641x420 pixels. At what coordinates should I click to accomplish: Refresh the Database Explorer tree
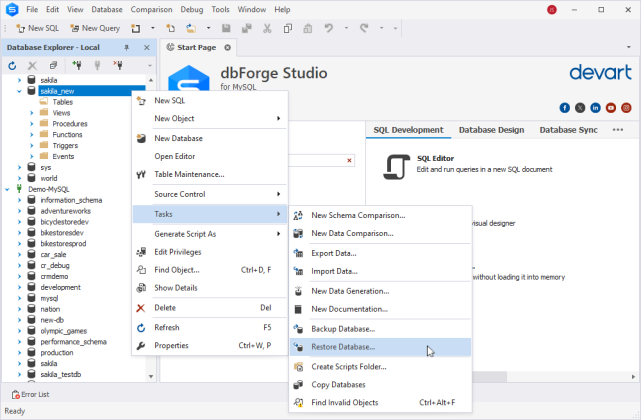click(13, 65)
